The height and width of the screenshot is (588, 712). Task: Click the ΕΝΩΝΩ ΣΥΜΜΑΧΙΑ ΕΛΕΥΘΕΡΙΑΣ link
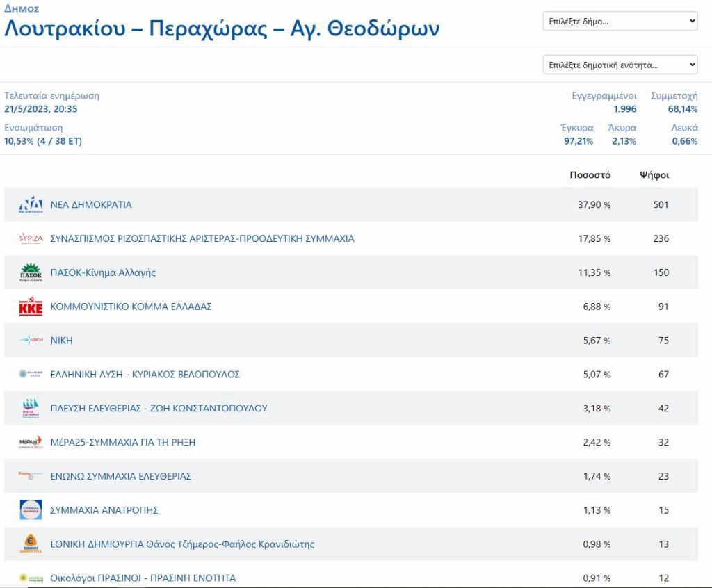(x=120, y=476)
